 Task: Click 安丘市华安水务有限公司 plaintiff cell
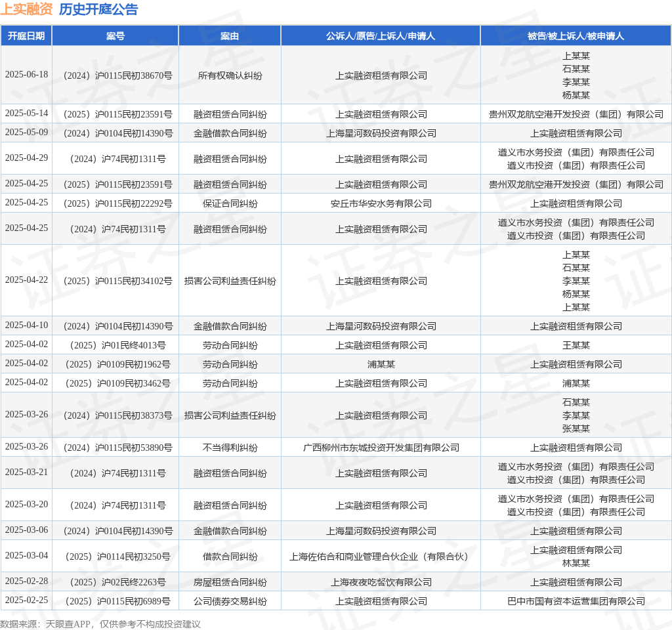point(381,203)
